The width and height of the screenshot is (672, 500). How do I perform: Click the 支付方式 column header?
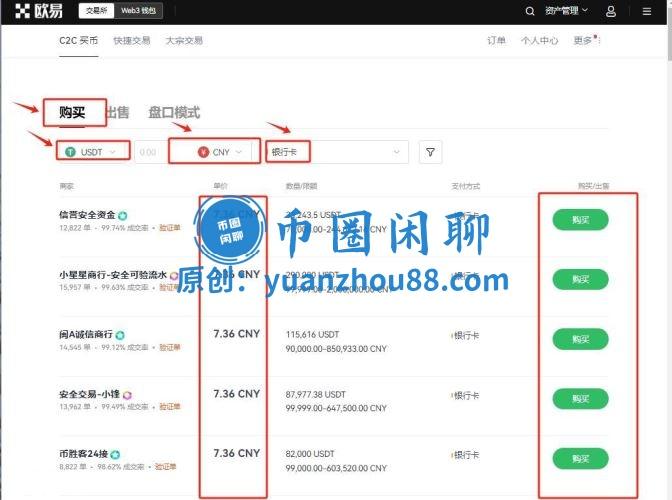pyautogui.click(x=466, y=186)
